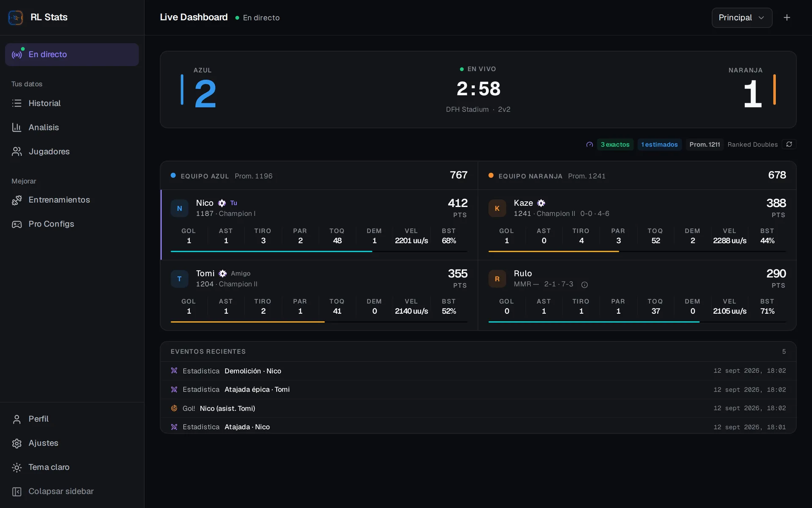Open Entrenamientos in the sidebar
The width and height of the screenshot is (812, 508).
coord(72,200)
